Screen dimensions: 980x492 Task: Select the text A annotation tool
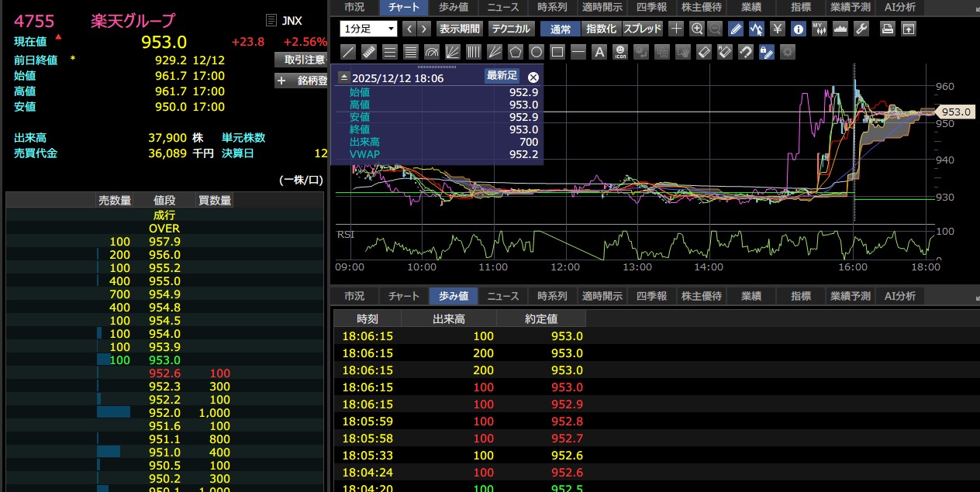[599, 53]
